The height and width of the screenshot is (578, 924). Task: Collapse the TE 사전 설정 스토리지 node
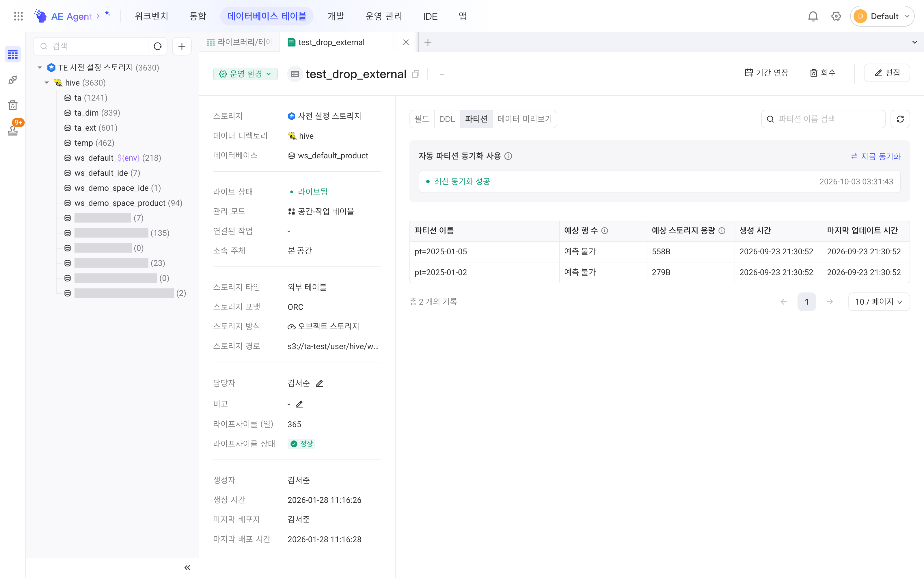[x=40, y=68]
